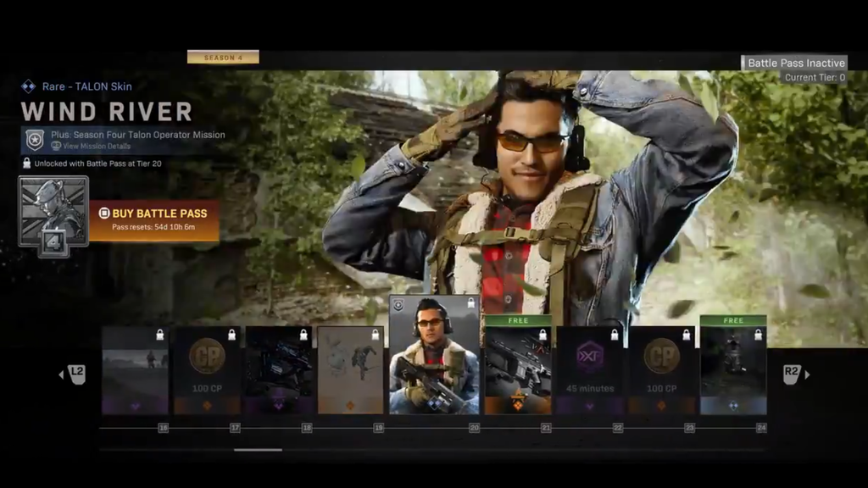Viewport: 868px width, 488px height.
Task: Open View Mission Details link
Action: (x=92, y=146)
